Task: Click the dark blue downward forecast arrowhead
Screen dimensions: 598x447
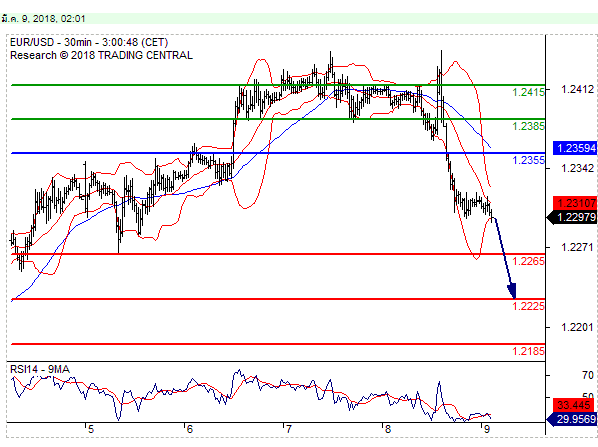Action: 512,291
